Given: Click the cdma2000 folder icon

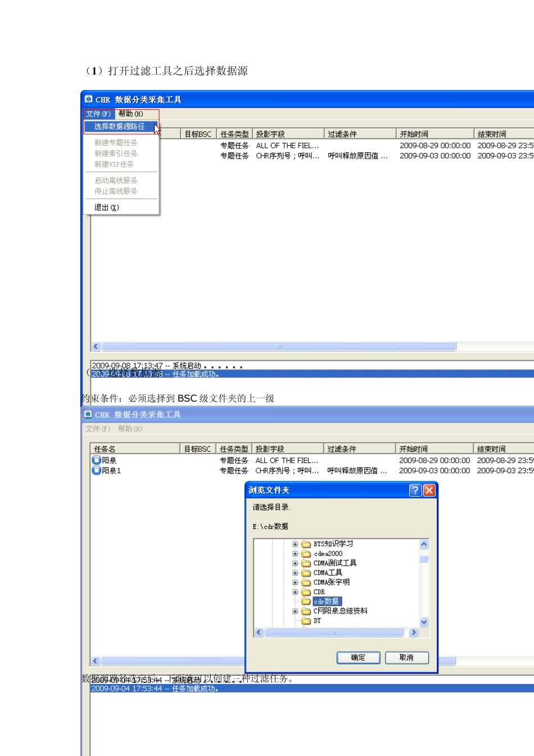Looking at the screenshot, I should click(x=306, y=553).
